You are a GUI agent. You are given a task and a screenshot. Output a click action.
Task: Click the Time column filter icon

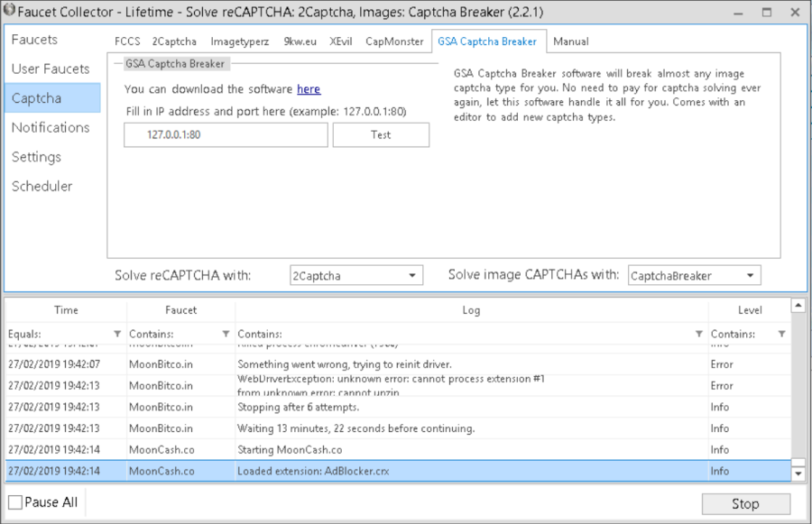pyautogui.click(x=116, y=334)
